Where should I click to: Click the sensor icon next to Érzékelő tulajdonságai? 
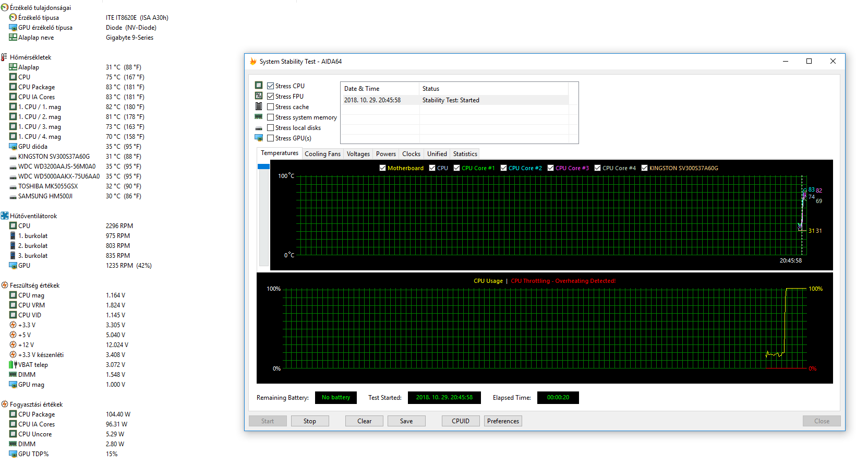click(x=5, y=8)
